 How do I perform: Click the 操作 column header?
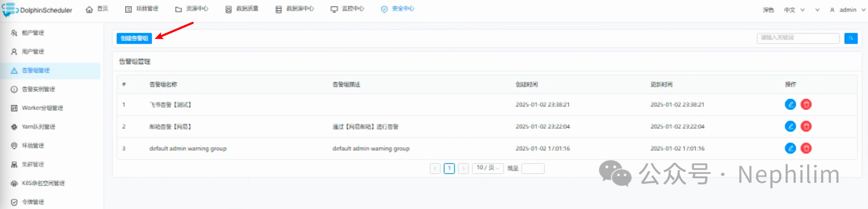point(791,85)
